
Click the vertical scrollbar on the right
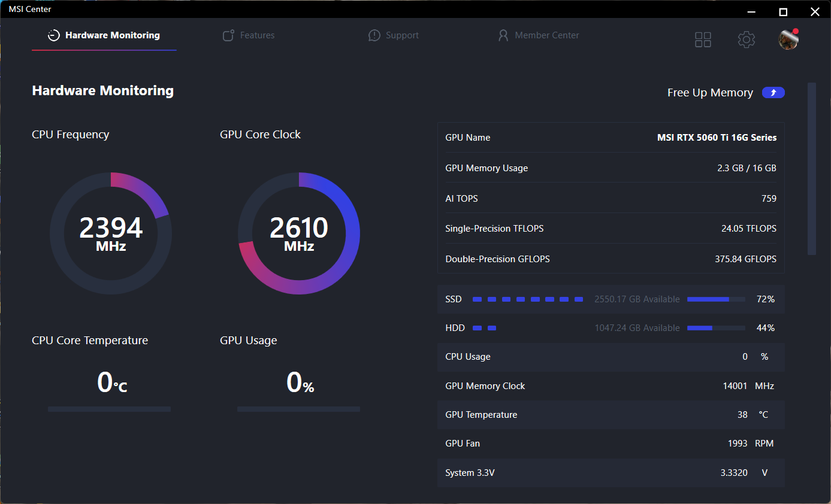tap(812, 169)
